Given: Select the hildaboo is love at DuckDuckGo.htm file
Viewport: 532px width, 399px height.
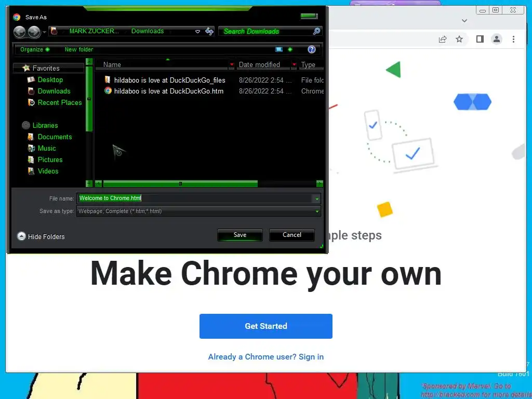Looking at the screenshot, I should click(x=169, y=91).
